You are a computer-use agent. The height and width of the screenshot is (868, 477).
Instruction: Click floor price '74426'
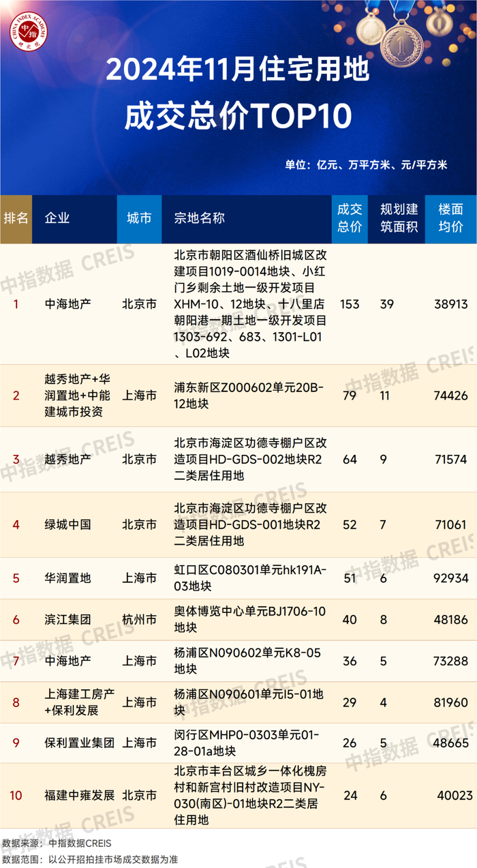pyautogui.click(x=450, y=395)
